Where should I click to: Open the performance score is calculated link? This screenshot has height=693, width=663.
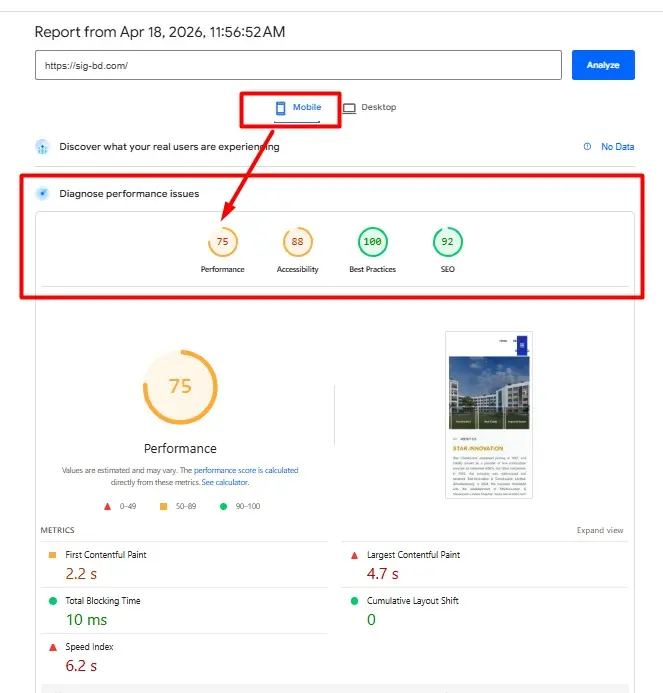tap(246, 470)
